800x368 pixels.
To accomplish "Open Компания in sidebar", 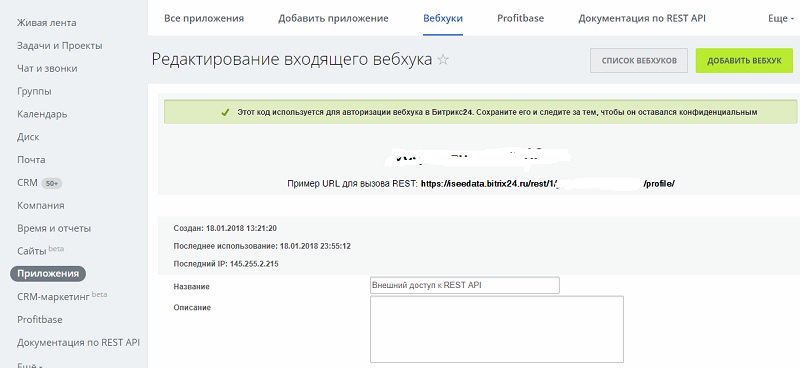I will [41, 206].
